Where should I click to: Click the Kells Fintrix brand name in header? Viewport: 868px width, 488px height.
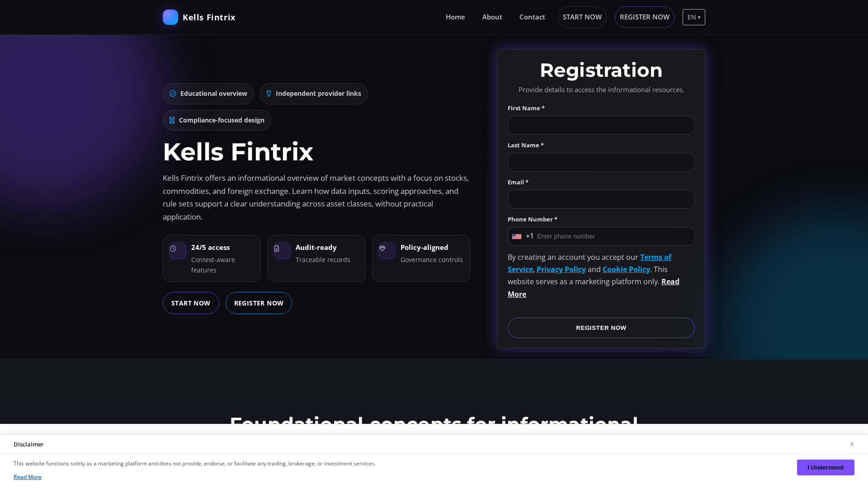[x=209, y=17]
